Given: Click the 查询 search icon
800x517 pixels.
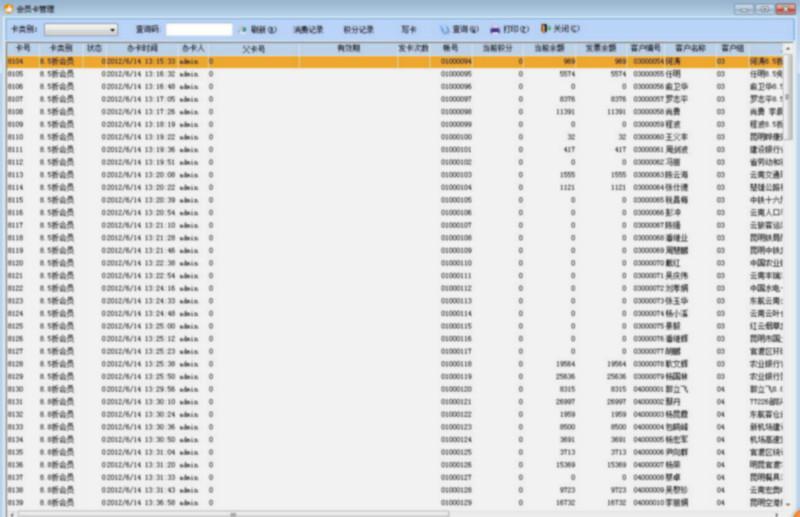Looking at the screenshot, I should point(444,30).
